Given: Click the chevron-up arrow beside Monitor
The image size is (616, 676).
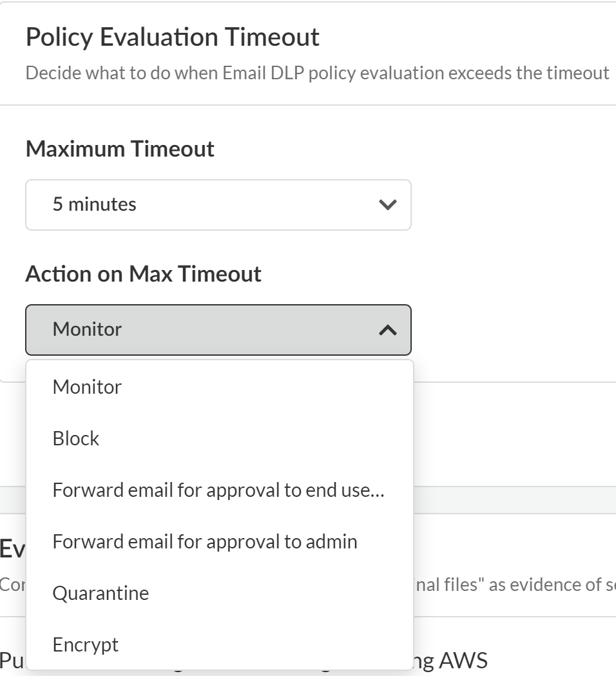Looking at the screenshot, I should (387, 330).
